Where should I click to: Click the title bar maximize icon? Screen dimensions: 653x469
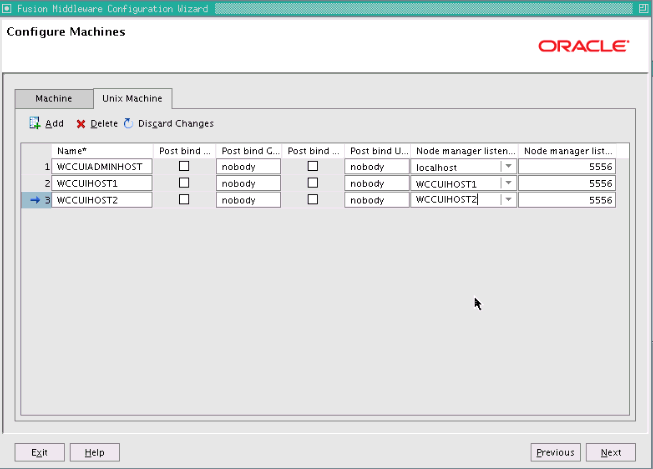point(643,8)
